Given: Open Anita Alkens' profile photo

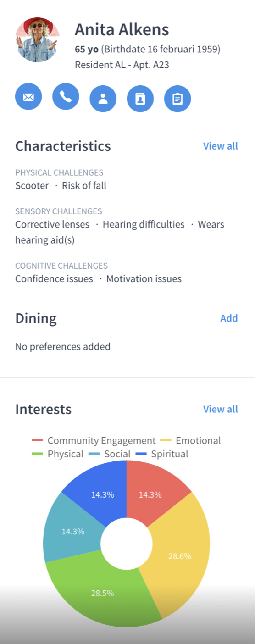Looking at the screenshot, I should pyautogui.click(x=37, y=40).
